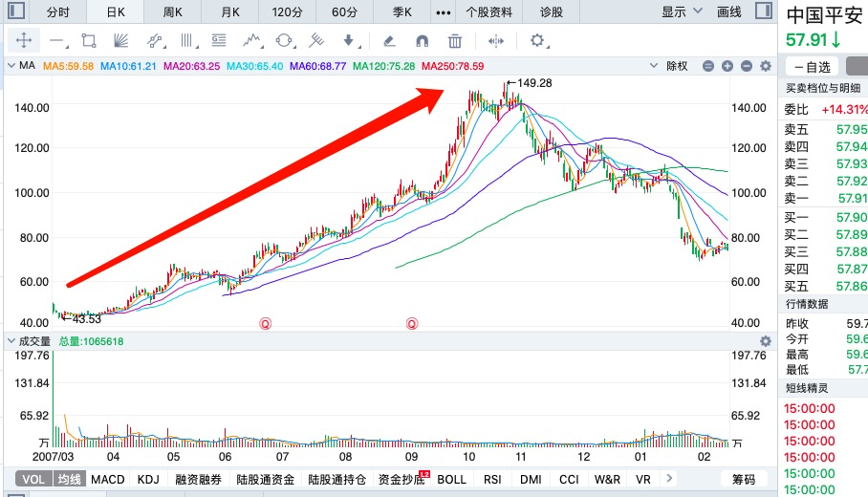
Task: Select the MACD indicator tab
Action: tap(108, 479)
